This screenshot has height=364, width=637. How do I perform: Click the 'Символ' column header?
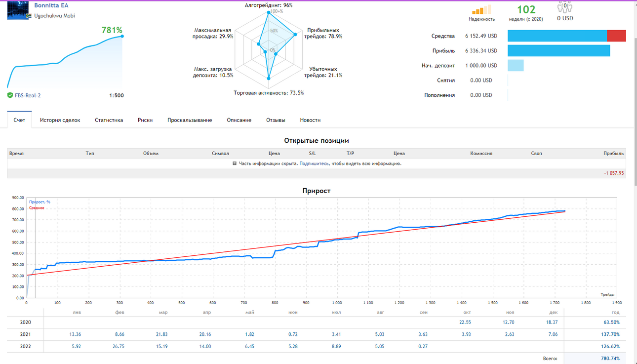coord(220,153)
